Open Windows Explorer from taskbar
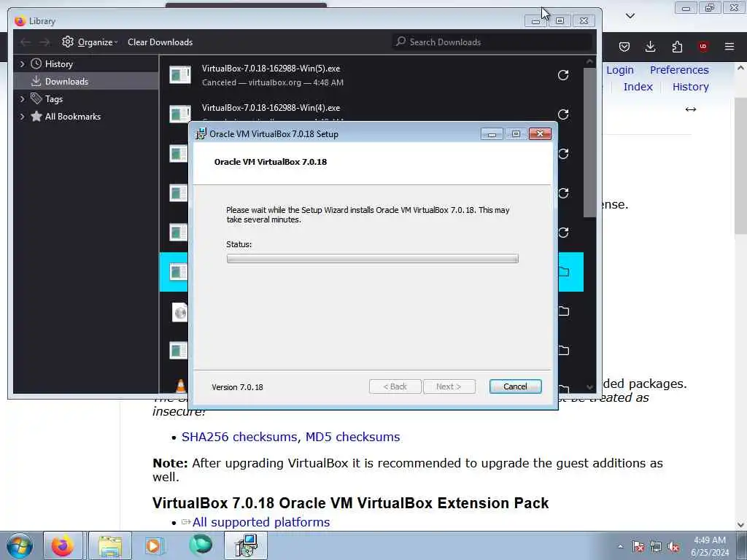The width and height of the screenshot is (747, 560). click(110, 545)
